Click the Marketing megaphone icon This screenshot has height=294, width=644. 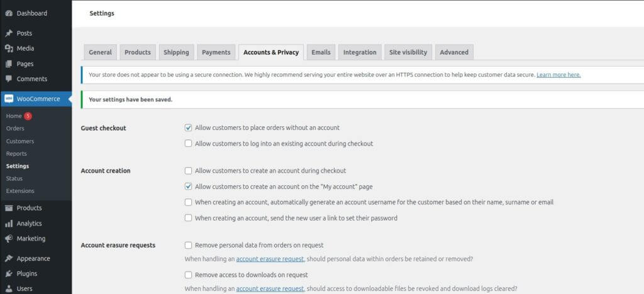[x=9, y=238]
